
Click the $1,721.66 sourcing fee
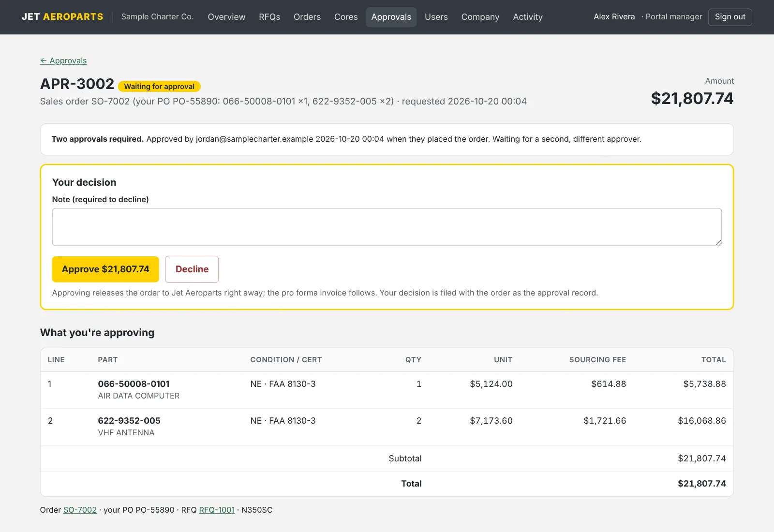605,421
